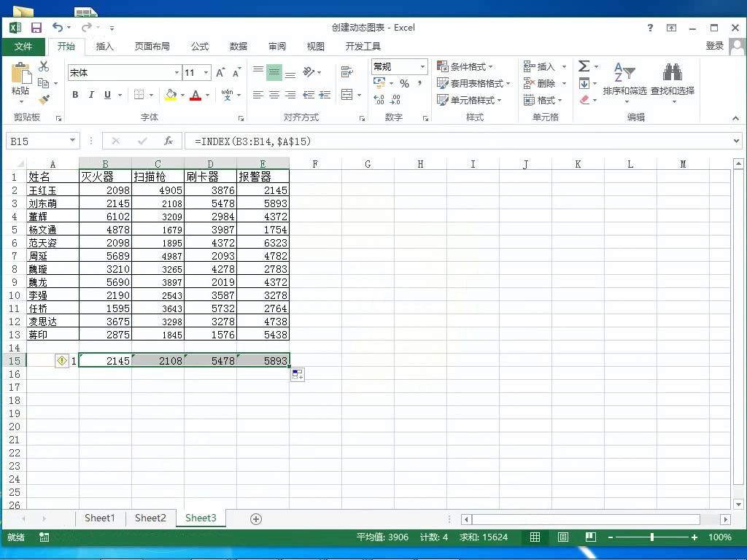Expand the Name Box dropdown arrow
Viewport: 747px width, 560px height.
(72, 141)
